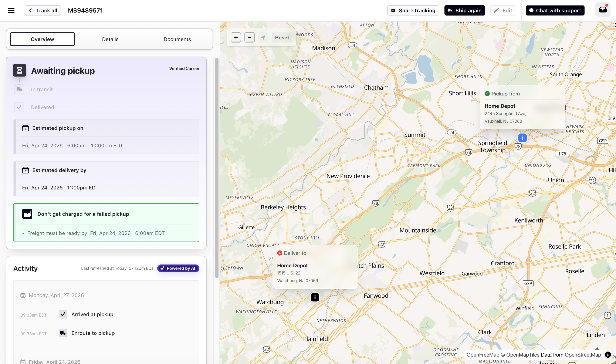
Task: Click the map zoom out minus icon
Action: (249, 38)
